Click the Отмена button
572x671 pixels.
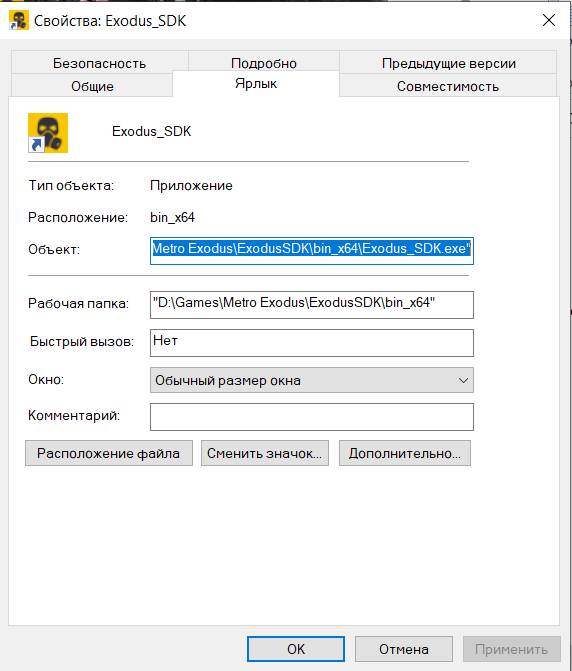pyautogui.click(x=403, y=649)
